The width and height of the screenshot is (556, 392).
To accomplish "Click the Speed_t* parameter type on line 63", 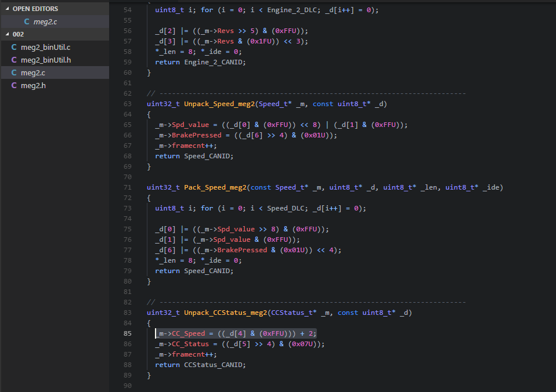I will click(x=275, y=104).
